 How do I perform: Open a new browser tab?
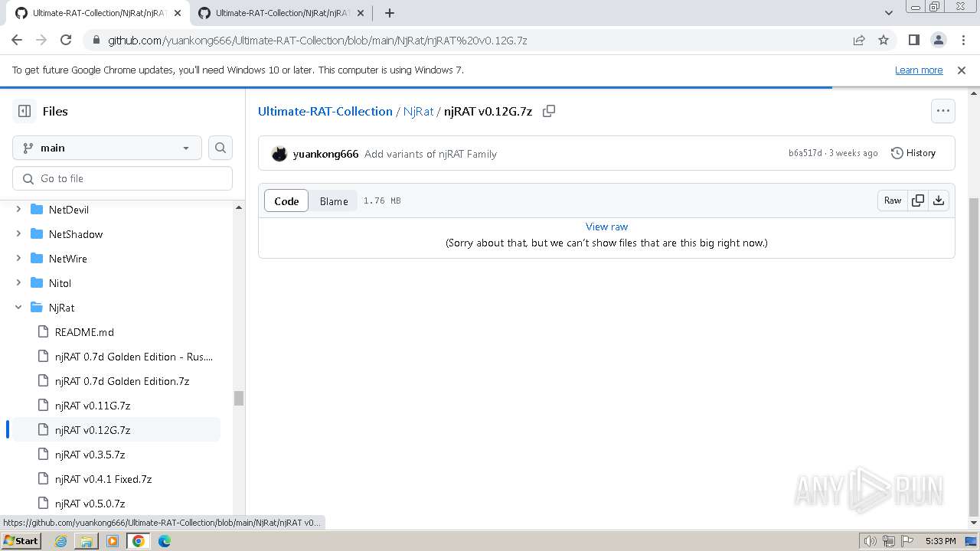(x=390, y=13)
